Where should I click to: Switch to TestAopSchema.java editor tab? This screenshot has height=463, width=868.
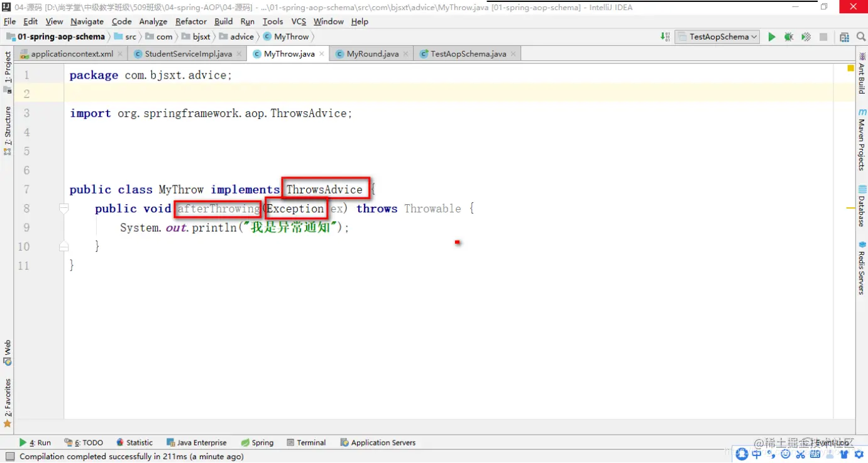click(x=468, y=54)
